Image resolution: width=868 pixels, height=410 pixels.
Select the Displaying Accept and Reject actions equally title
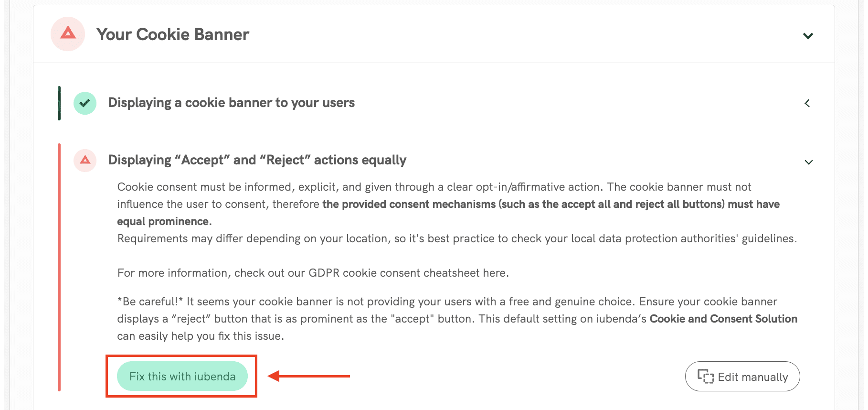point(257,160)
